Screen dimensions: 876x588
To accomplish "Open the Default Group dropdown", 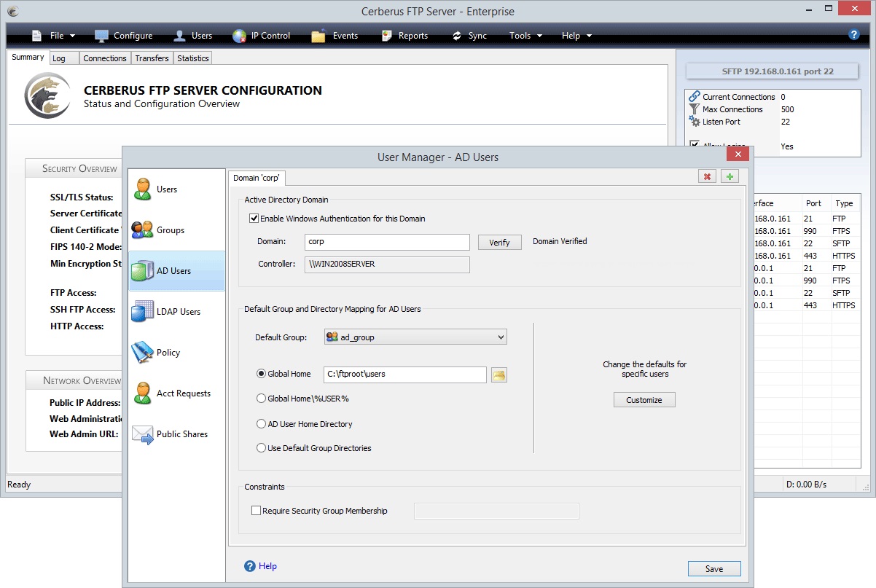I will [415, 337].
